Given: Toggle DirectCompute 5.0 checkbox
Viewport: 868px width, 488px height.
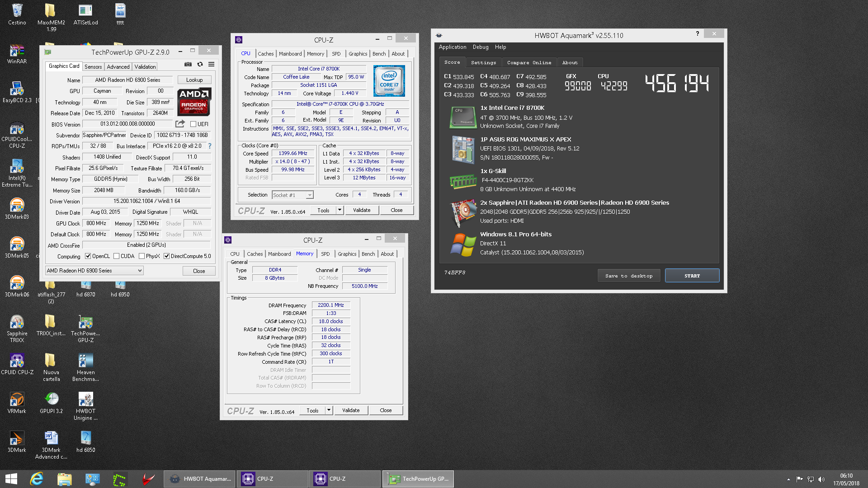Looking at the screenshot, I should [x=167, y=256].
